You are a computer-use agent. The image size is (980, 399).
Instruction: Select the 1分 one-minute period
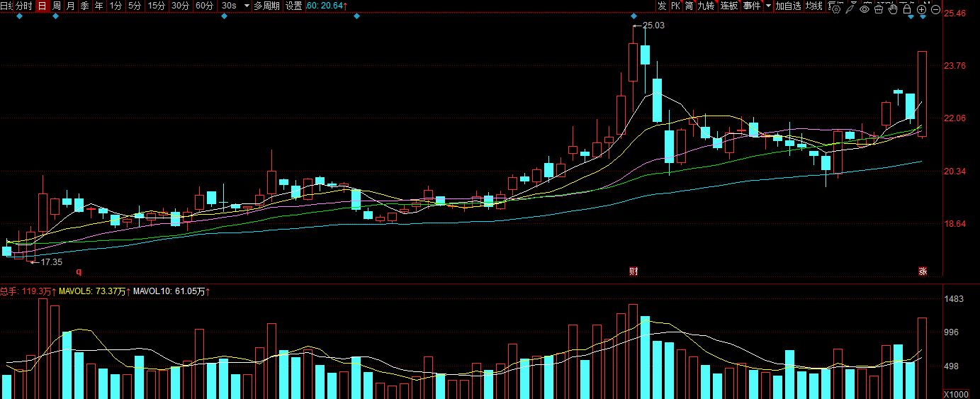116,6
